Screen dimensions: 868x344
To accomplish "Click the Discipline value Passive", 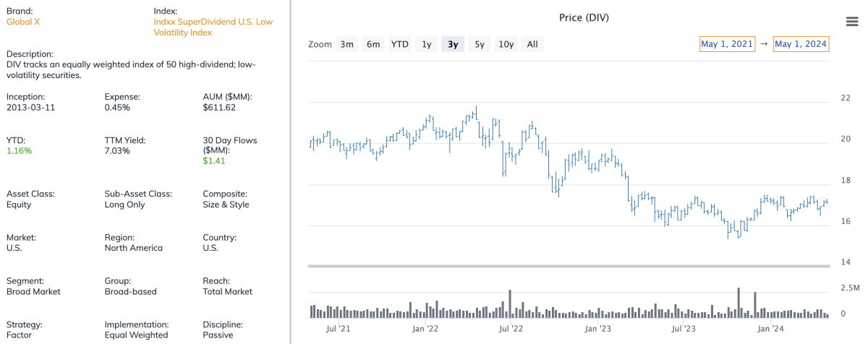I will pyautogui.click(x=218, y=335).
